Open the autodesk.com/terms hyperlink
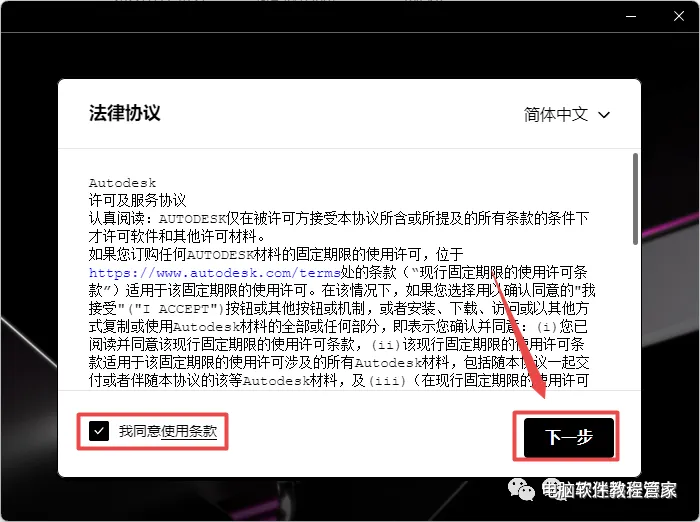Screen dimensions: 700x522 [215, 272]
